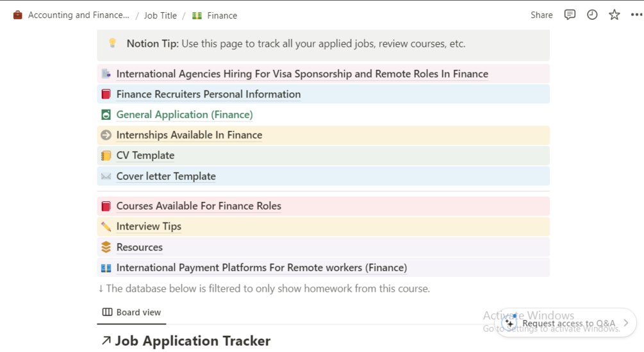Click the stacked layers icon beside Resources
Screen dimensions: 644x352
106,247
